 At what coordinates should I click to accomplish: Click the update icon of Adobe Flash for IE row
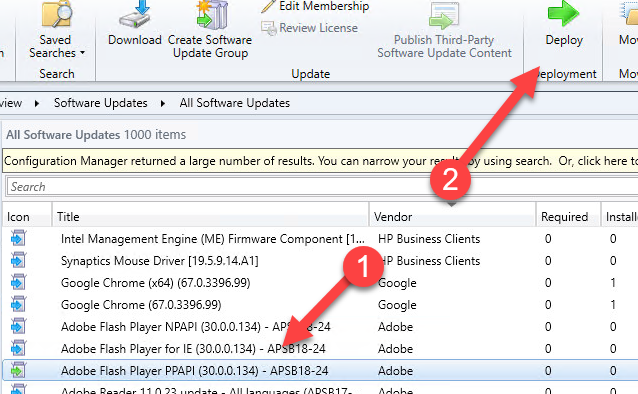(x=18, y=348)
